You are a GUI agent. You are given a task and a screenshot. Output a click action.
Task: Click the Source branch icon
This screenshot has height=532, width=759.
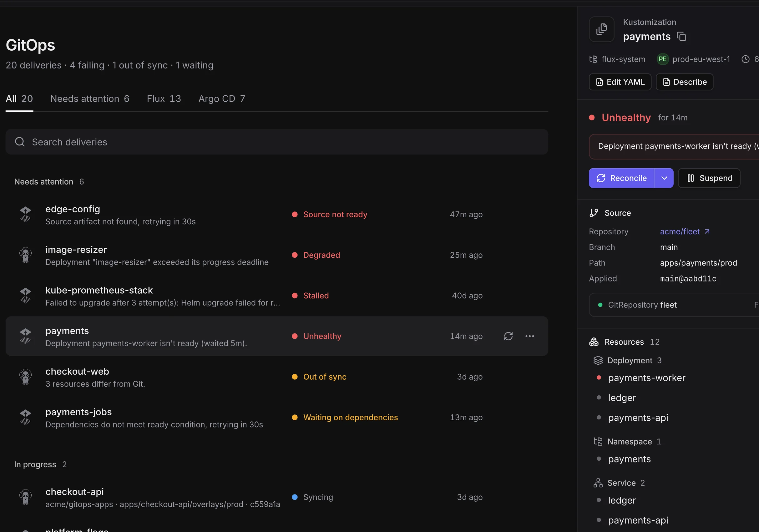[x=594, y=213]
